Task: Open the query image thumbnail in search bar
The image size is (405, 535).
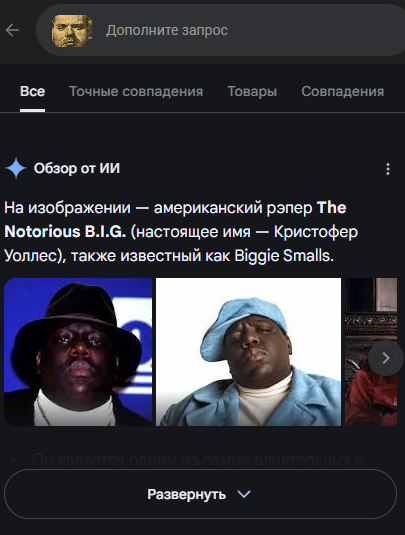Action: tap(72, 31)
